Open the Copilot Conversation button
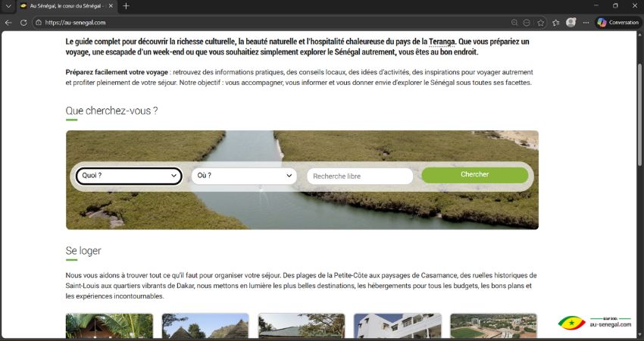Image resolution: width=644 pixels, height=341 pixels. [618, 23]
